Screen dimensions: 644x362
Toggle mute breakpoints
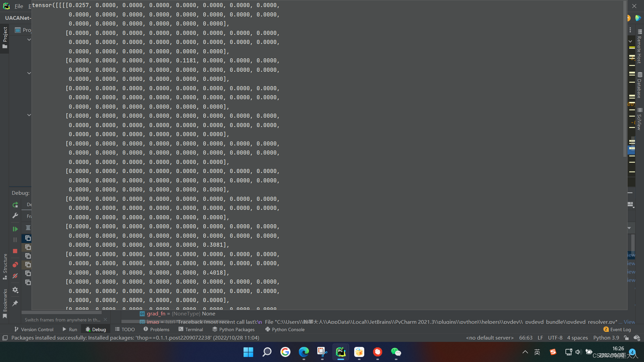15,276
